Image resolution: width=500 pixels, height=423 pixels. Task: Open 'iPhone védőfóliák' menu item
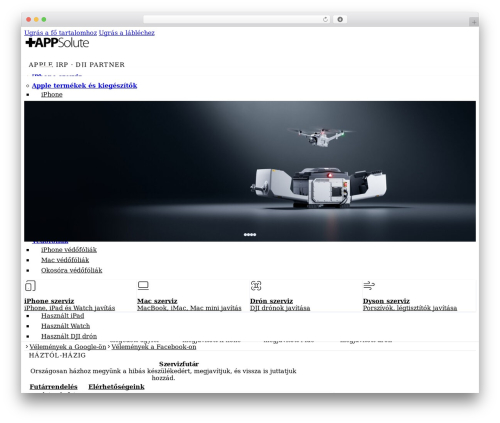(69, 250)
